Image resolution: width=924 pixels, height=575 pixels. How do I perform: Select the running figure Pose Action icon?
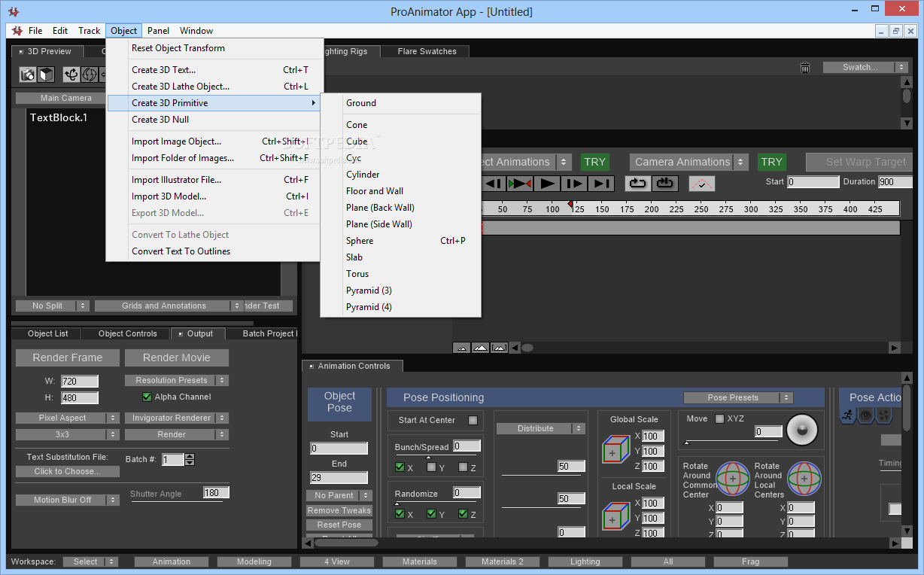pyautogui.click(x=848, y=415)
